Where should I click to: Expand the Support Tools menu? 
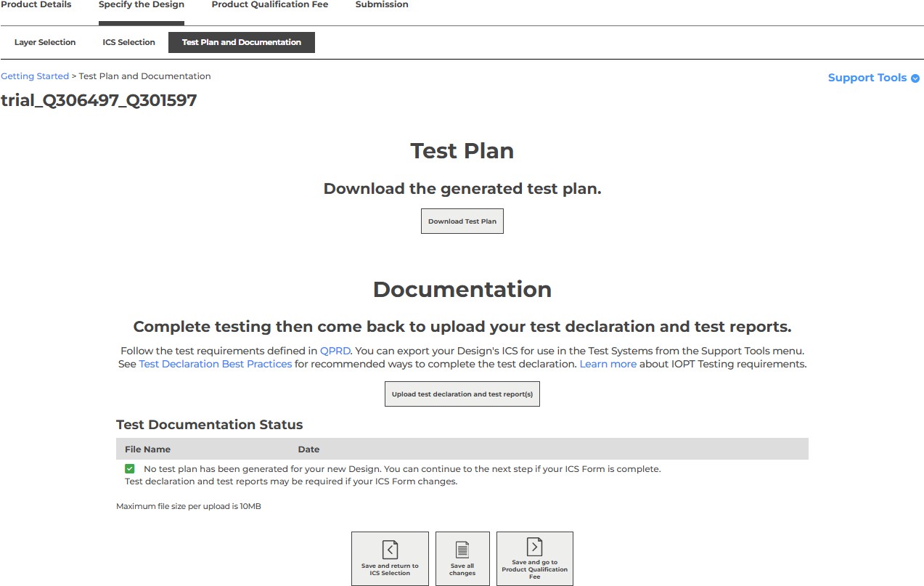(867, 78)
